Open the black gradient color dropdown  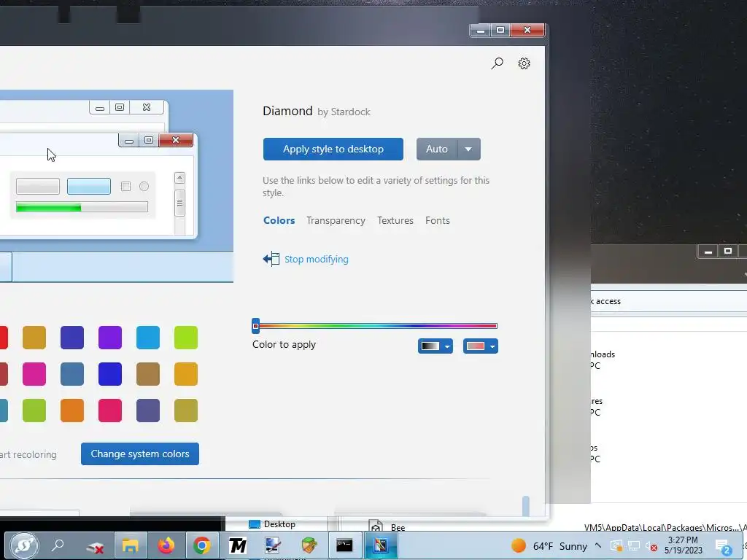tap(435, 346)
